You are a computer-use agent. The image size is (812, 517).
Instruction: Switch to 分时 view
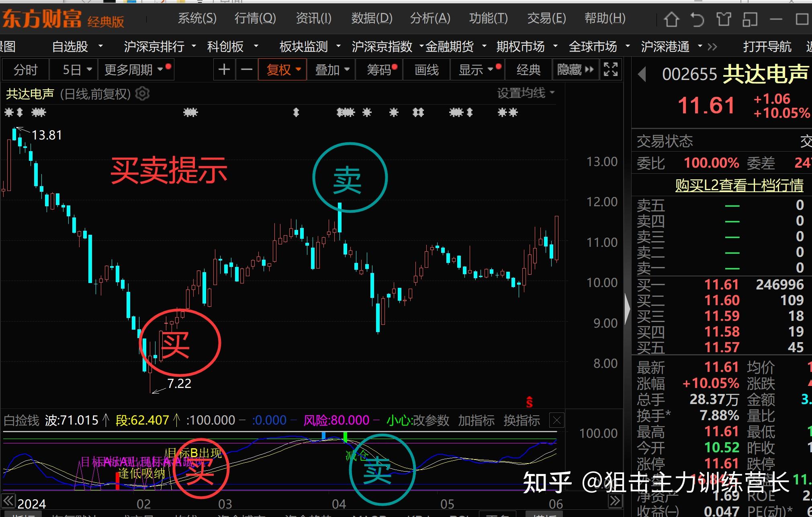(26, 70)
